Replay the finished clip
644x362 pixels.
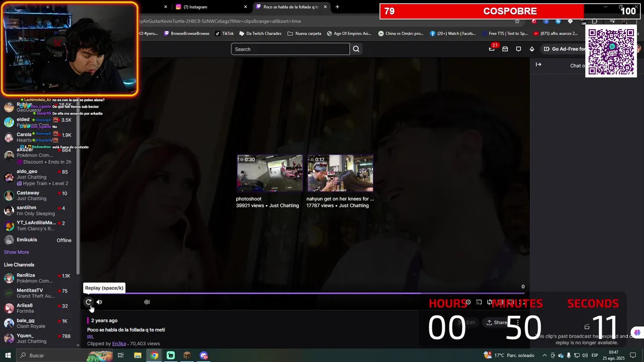[89, 302]
